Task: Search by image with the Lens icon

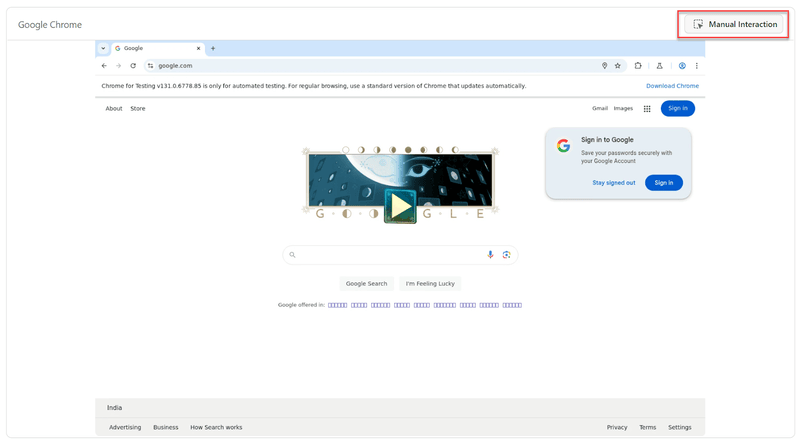Action: tap(507, 255)
